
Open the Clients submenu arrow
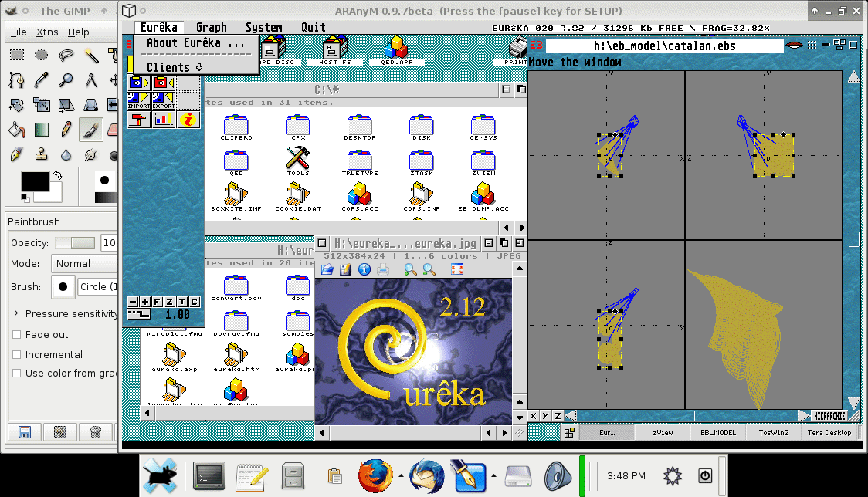(x=199, y=67)
